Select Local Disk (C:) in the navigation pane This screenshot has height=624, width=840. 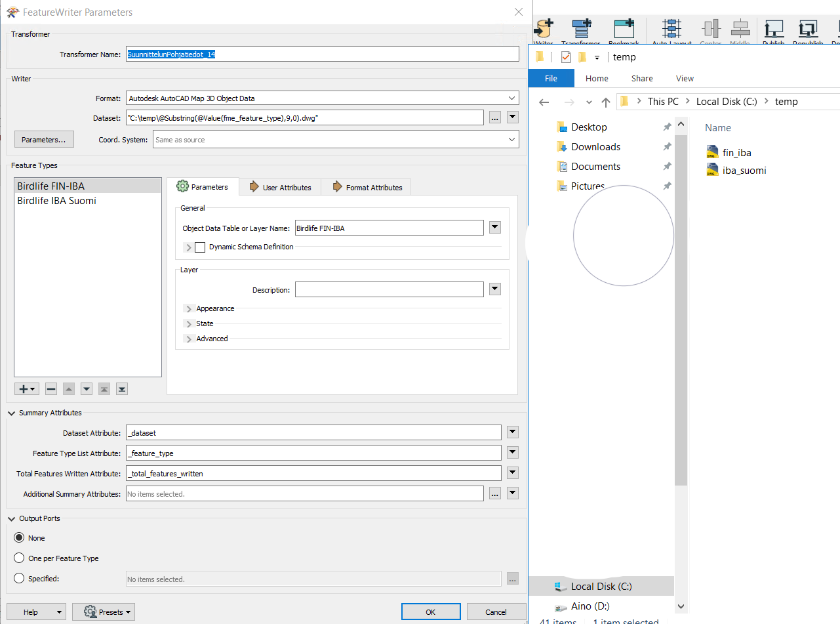pos(601,587)
